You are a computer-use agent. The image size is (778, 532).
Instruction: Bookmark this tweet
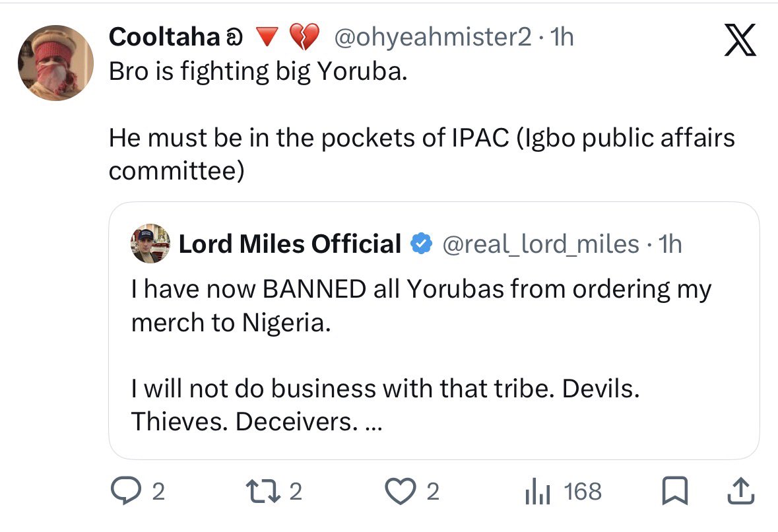pos(672,491)
